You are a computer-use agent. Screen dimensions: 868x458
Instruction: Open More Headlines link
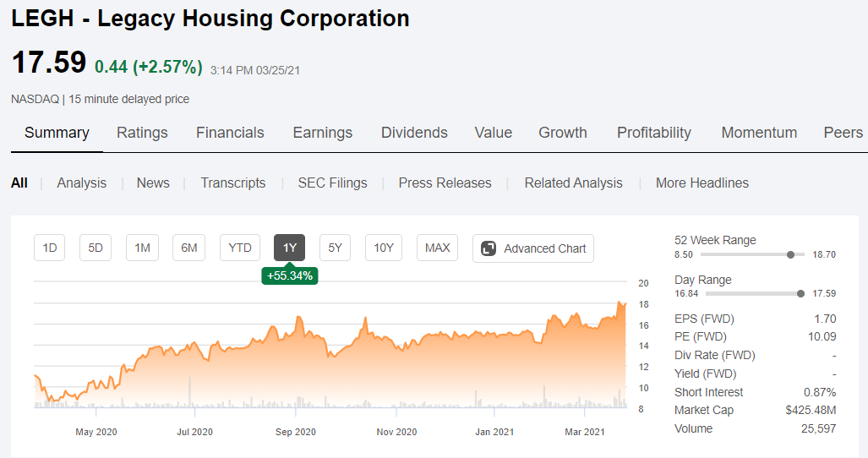(x=702, y=183)
